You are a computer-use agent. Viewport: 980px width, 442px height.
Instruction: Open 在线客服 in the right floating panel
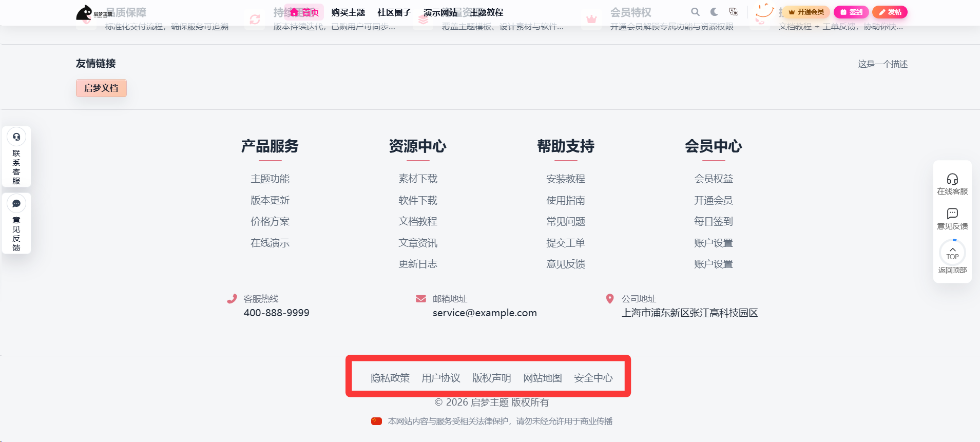[952, 184]
